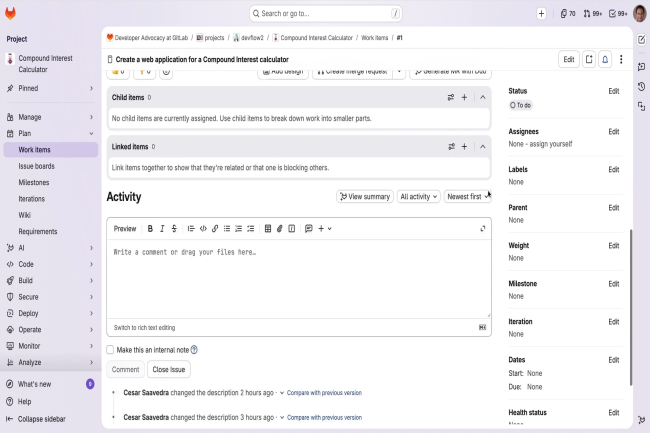Open Work items in sidebar
650x433 pixels.
[51, 150]
